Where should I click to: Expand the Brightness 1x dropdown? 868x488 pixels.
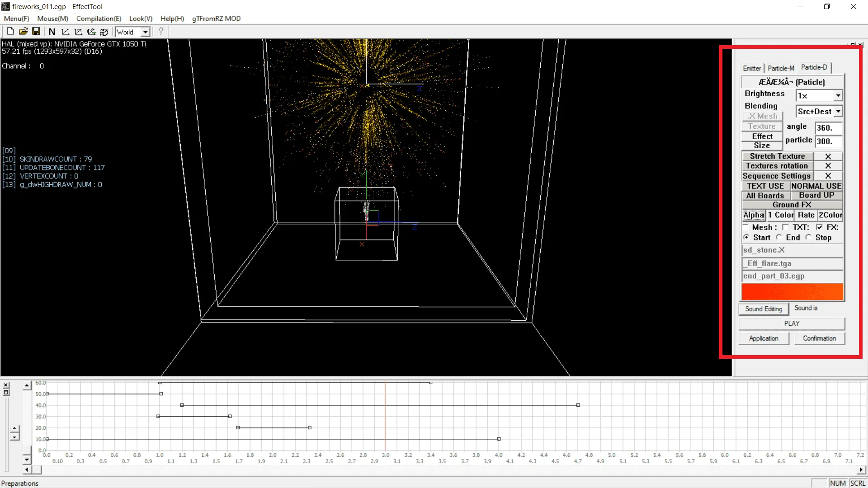pos(838,96)
